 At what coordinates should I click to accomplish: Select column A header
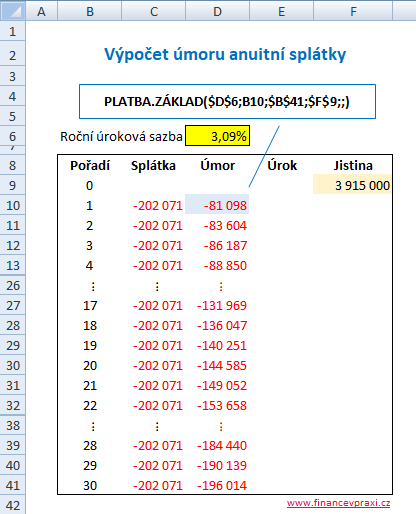pos(41,11)
